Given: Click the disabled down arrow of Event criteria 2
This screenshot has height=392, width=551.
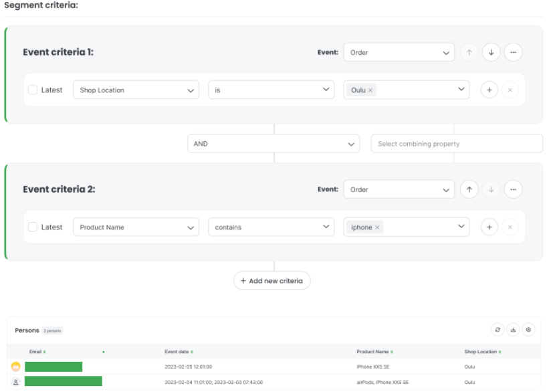Looking at the screenshot, I should click(x=491, y=189).
